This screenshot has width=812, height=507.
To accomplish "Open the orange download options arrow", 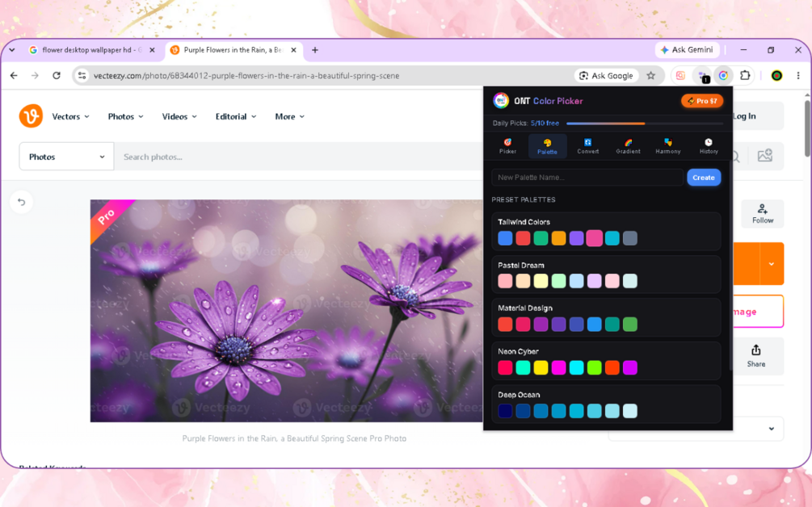I will point(772,264).
